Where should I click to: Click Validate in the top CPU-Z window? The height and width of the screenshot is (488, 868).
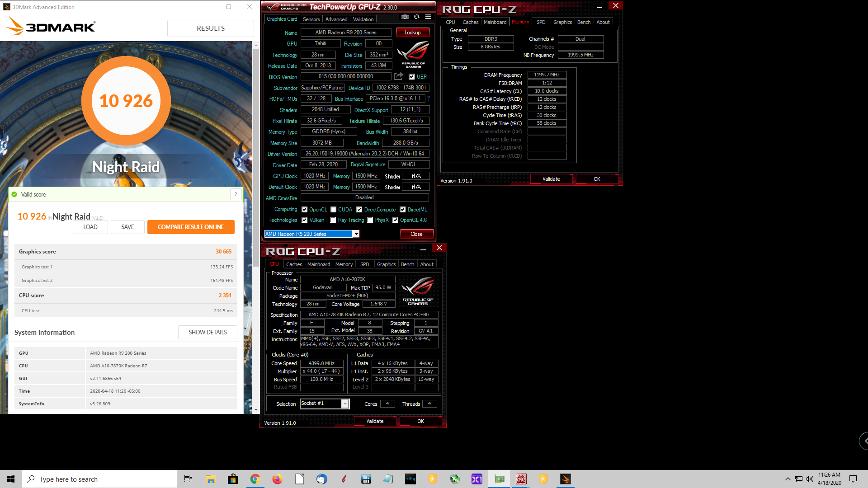(551, 179)
